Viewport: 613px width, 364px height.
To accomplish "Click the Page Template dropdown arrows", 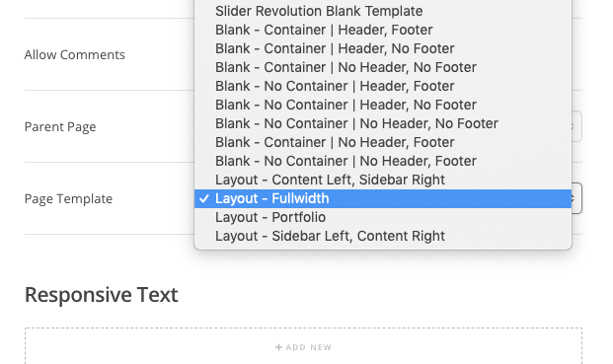I will (x=576, y=198).
